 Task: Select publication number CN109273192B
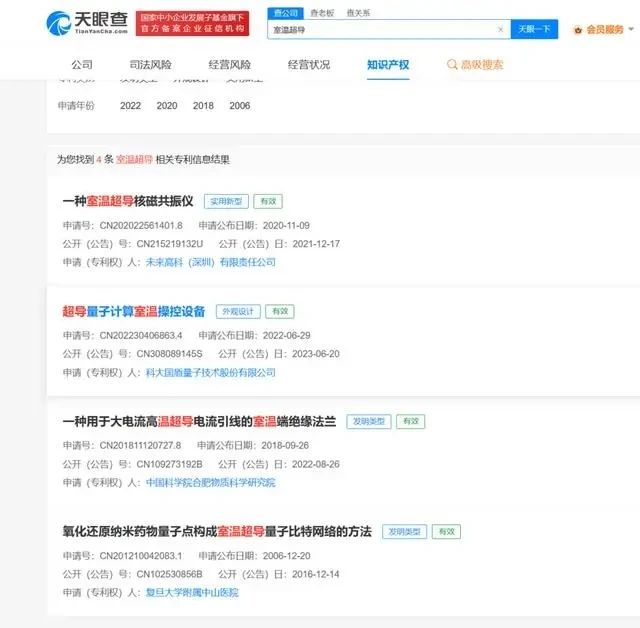(169, 464)
